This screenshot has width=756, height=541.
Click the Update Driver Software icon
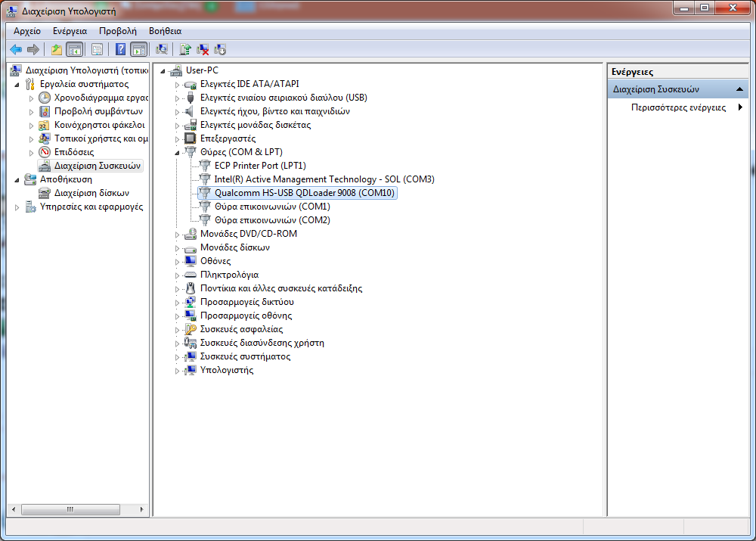coord(184,49)
